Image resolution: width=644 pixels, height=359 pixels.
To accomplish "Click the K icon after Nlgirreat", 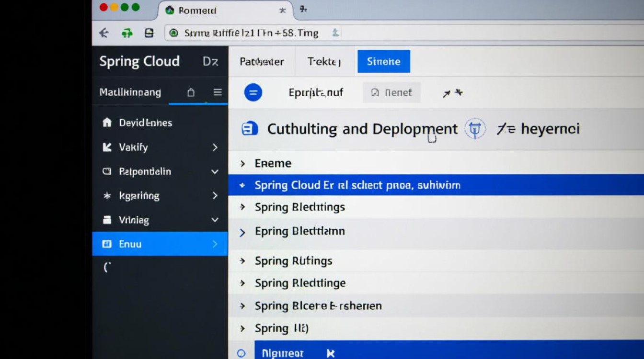I will pyautogui.click(x=330, y=353).
